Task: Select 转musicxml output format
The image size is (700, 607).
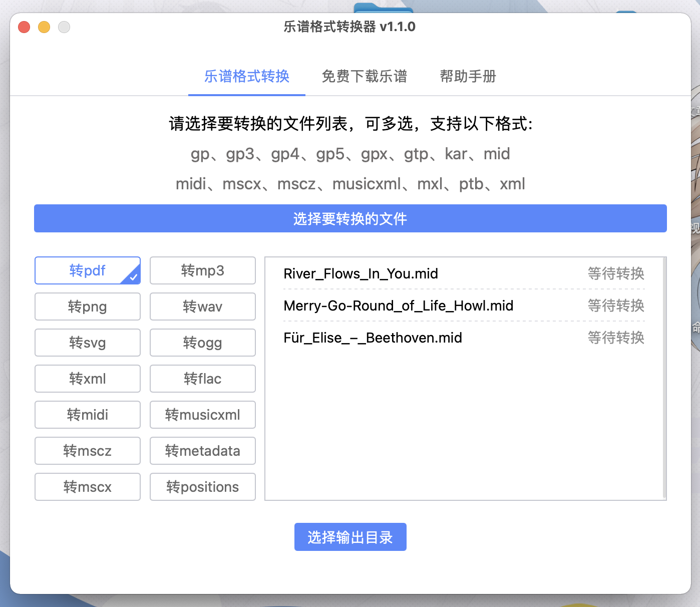Action: pos(202,415)
